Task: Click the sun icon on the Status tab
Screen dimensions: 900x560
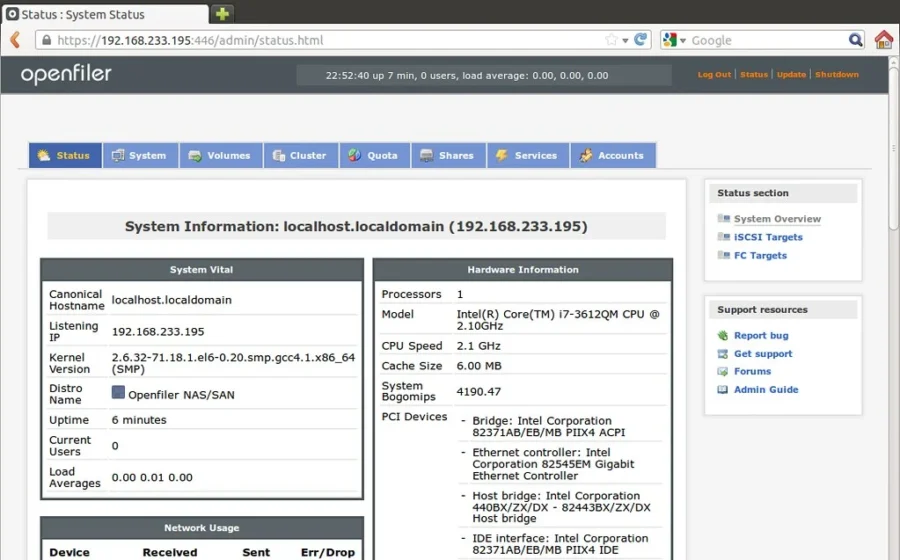Action: pos(44,155)
